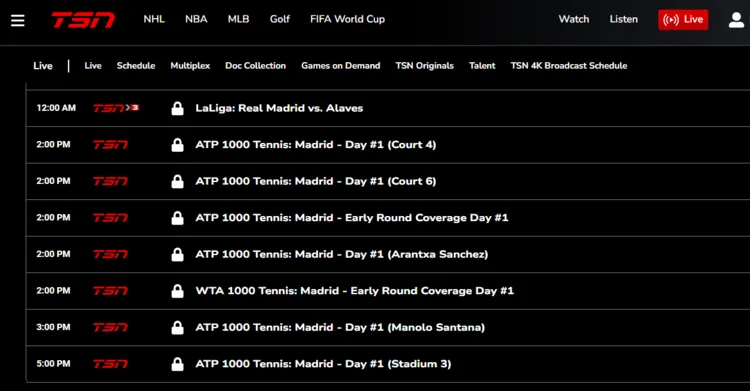750x391 pixels.
Task: Click lock icon for ATP Early Round Coverage
Action: [177, 218]
